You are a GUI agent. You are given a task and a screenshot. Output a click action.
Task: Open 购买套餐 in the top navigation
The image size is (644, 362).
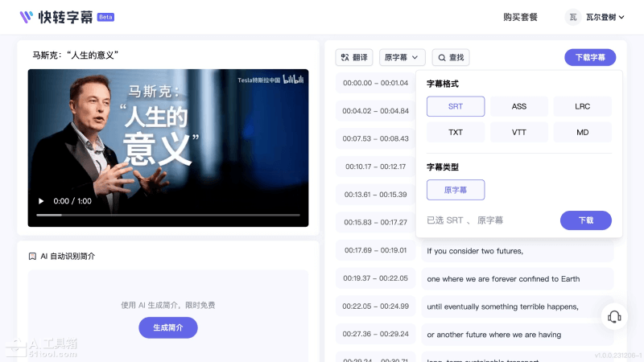coord(520,17)
